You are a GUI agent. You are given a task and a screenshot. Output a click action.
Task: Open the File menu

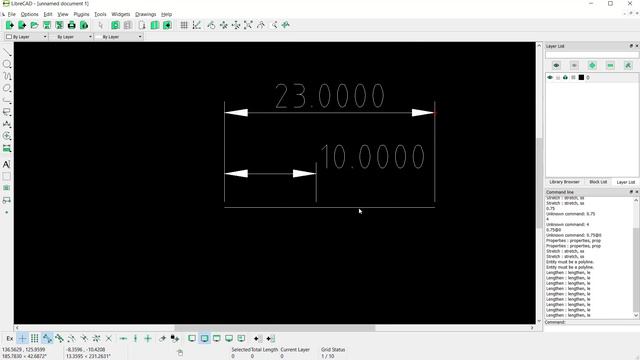pyautogui.click(x=11, y=14)
